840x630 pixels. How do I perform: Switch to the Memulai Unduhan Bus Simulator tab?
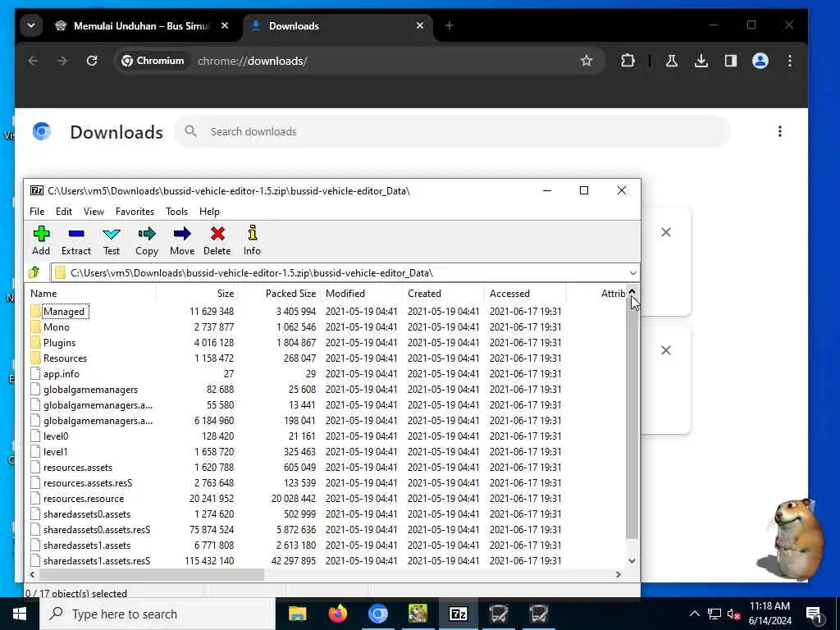142,25
